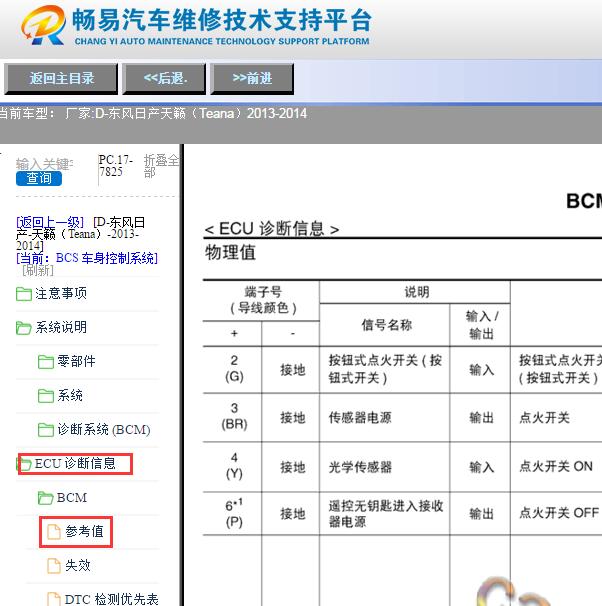This screenshot has width=602, height=606.
Task: Click the blue 查询 search button
Action: 39,179
